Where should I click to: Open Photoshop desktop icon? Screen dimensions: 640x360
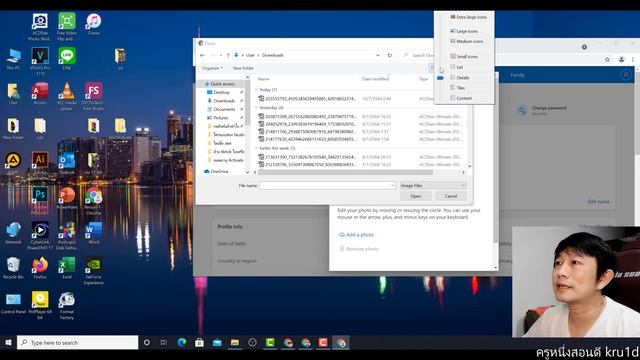pyautogui.click(x=40, y=200)
